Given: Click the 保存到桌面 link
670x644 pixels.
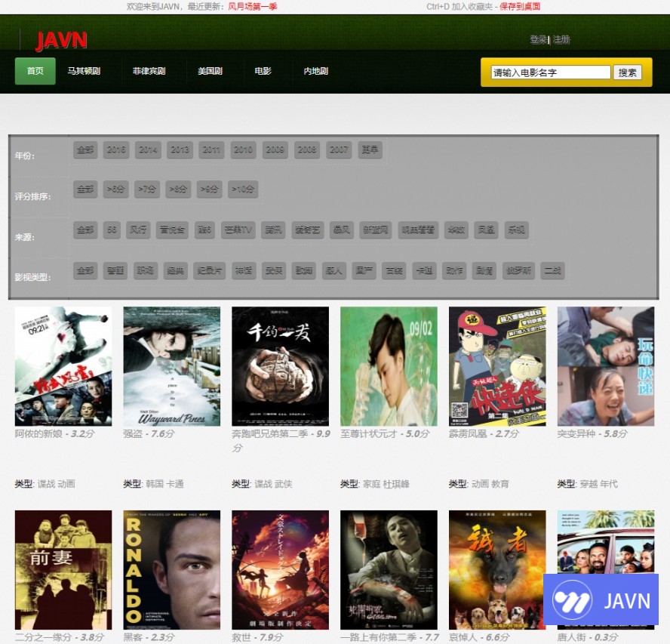Looking at the screenshot, I should coord(520,6).
